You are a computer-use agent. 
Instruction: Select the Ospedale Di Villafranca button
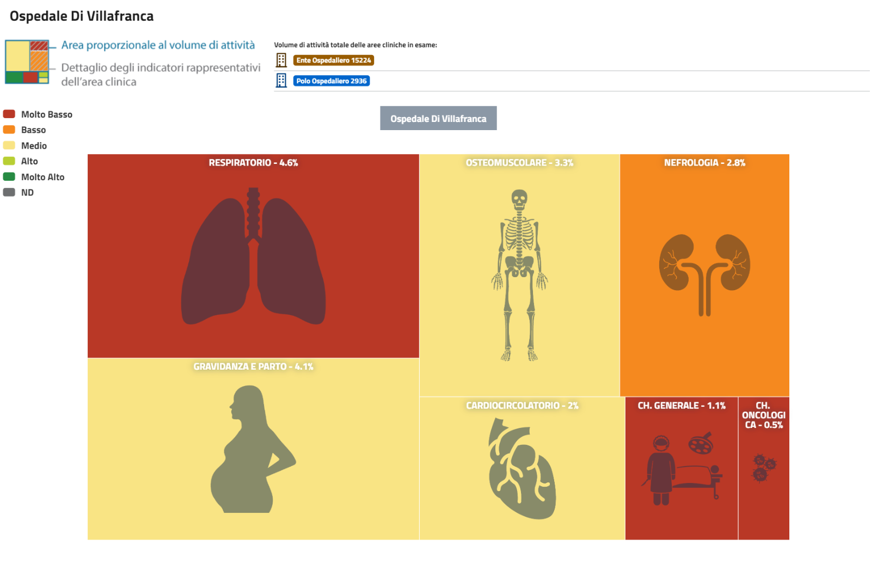438,118
